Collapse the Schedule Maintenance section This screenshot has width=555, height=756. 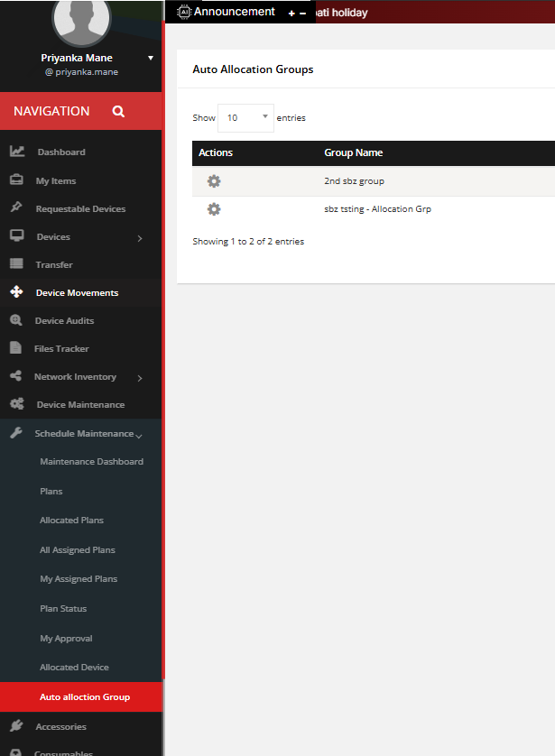coord(139,435)
